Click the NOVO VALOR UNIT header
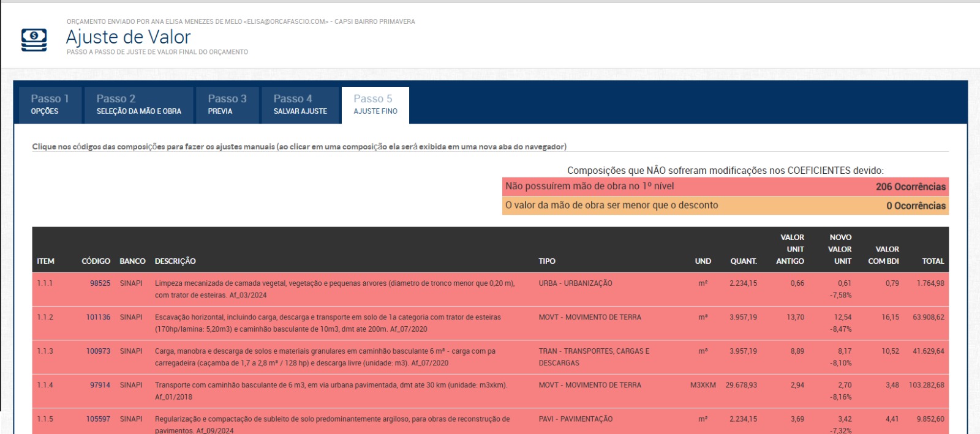This screenshot has width=980, height=434. point(840,249)
